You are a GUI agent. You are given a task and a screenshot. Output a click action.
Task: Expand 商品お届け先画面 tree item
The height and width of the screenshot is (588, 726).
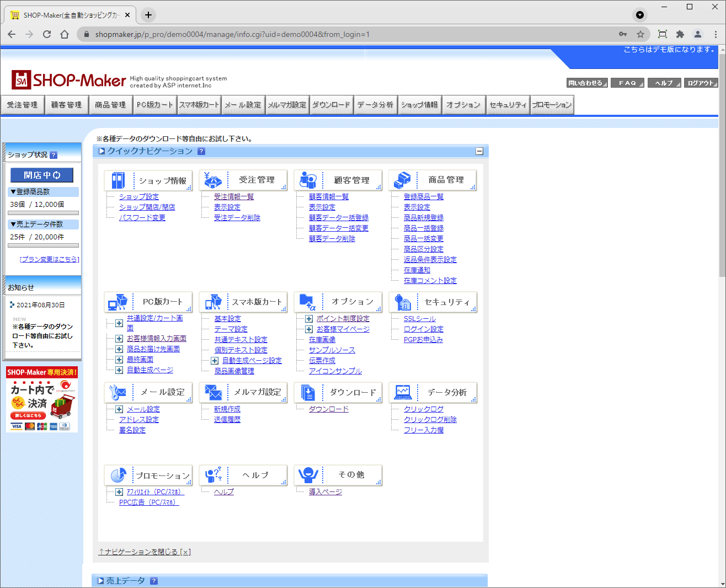point(119,349)
